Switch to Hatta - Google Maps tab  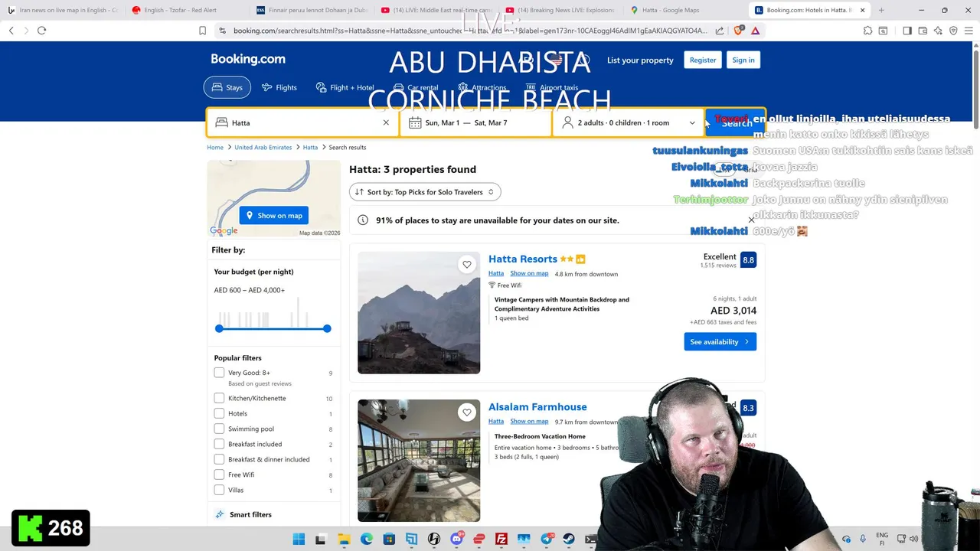[x=686, y=10]
